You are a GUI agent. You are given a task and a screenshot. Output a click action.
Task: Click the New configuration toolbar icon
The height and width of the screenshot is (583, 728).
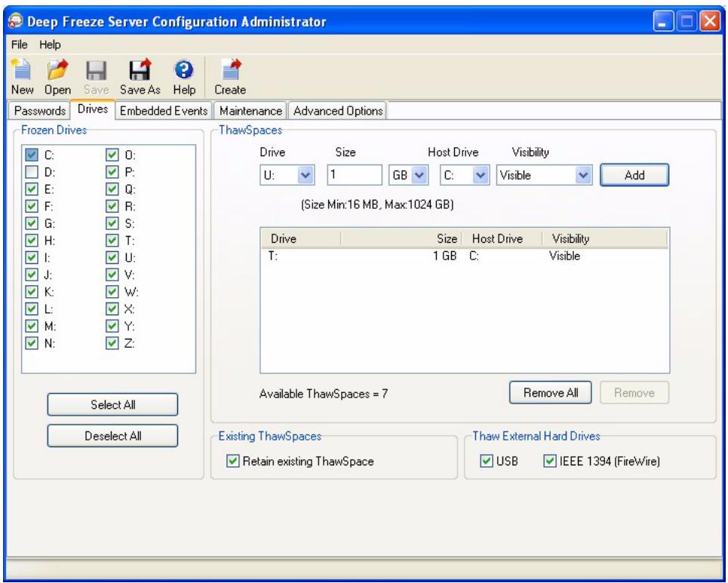(x=22, y=69)
